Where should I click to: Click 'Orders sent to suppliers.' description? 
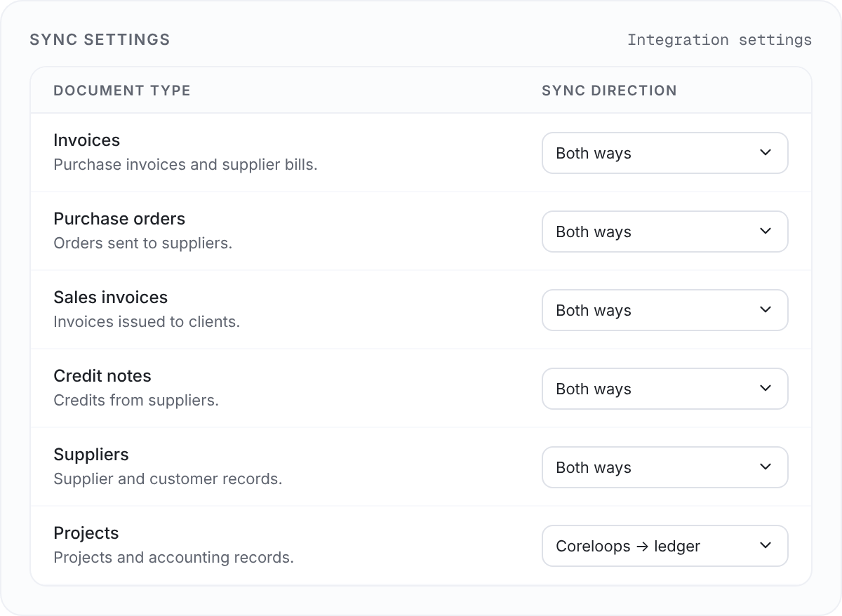(142, 243)
